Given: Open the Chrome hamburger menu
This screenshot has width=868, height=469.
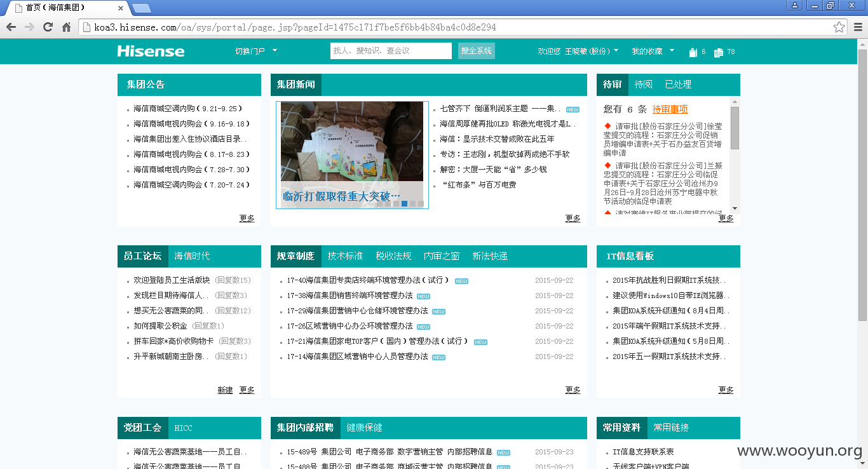Looking at the screenshot, I should click(x=858, y=27).
